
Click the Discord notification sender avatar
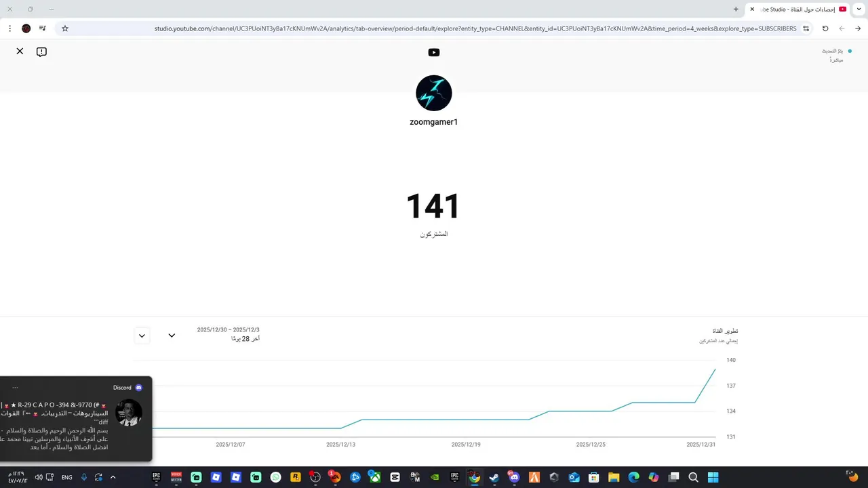129,413
